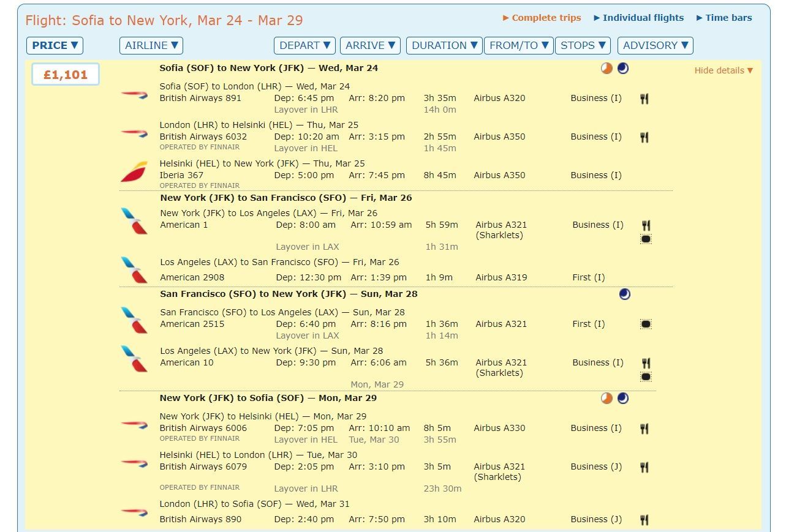Click the meal icon for American 10
The height and width of the screenshot is (532, 786).
(x=645, y=363)
